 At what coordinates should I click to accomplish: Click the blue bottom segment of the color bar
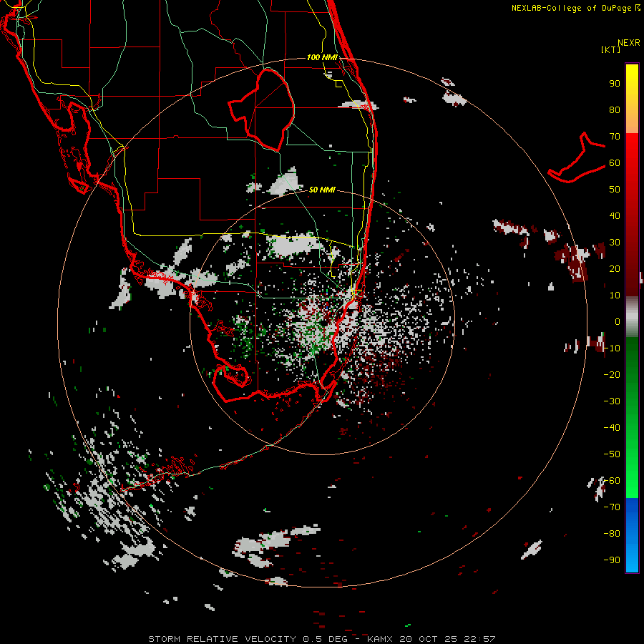click(x=632, y=535)
